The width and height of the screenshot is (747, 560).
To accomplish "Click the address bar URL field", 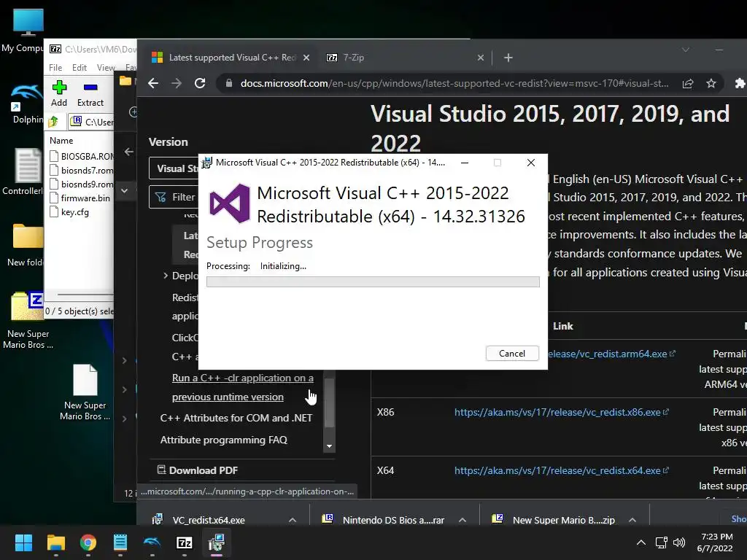I will coord(454,83).
